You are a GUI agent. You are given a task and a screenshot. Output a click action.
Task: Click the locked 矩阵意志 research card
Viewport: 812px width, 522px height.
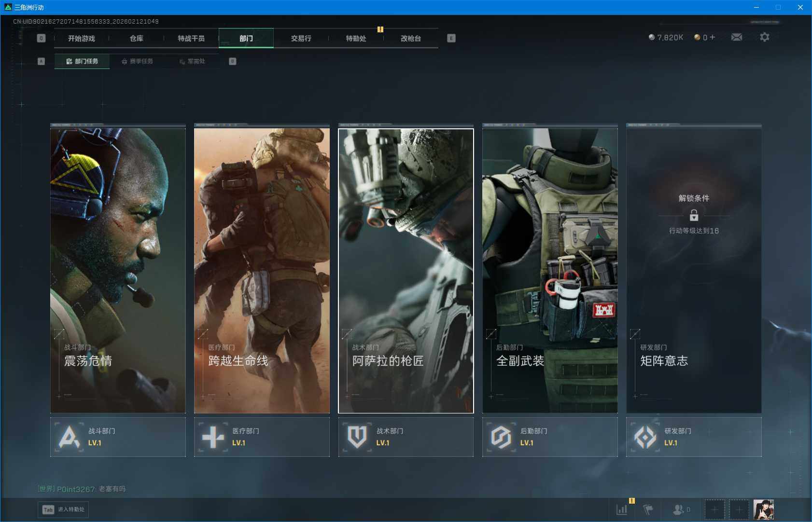(694, 270)
